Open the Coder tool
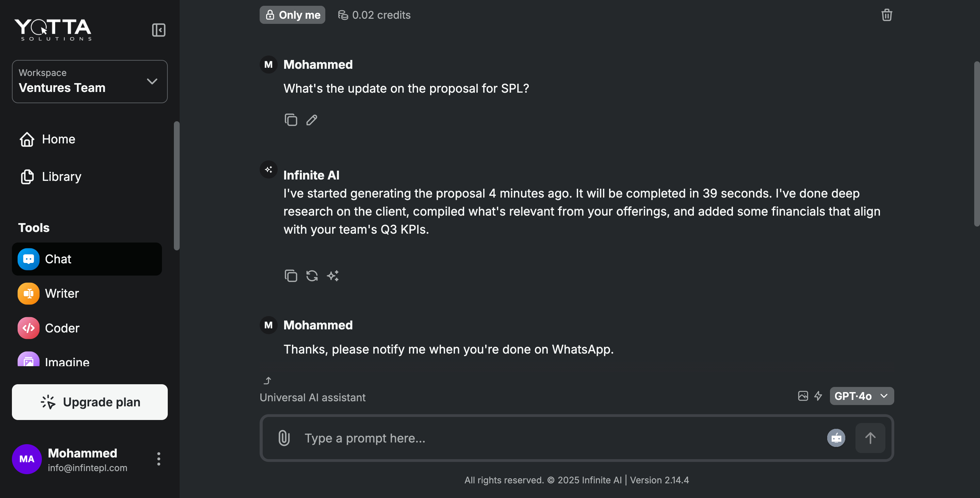Image resolution: width=980 pixels, height=498 pixels. pyautogui.click(x=62, y=328)
